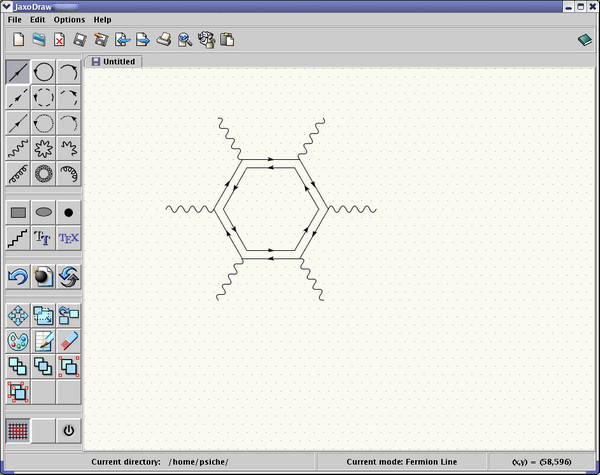The height and width of the screenshot is (475, 600).
Task: Click the eraser delete tool
Action: 69,341
